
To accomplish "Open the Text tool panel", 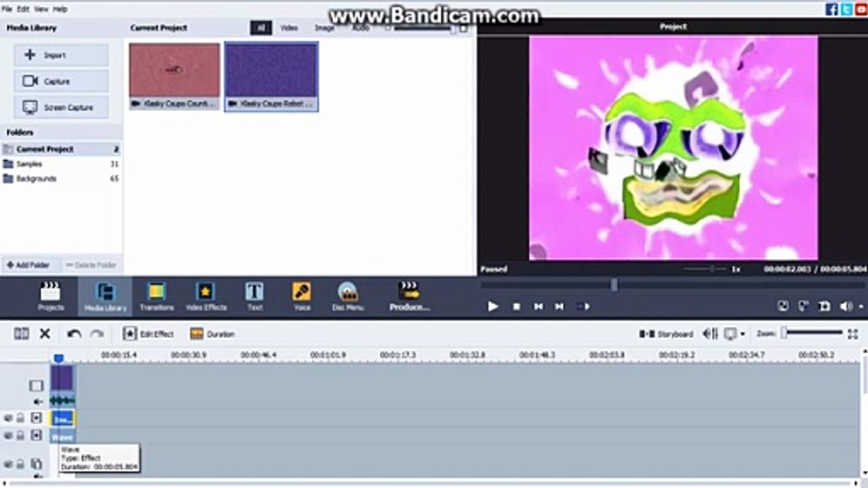I will (x=254, y=297).
